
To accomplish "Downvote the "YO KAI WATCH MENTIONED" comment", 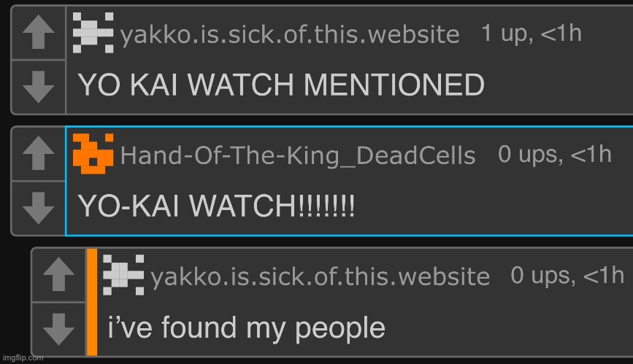I will (x=39, y=87).
